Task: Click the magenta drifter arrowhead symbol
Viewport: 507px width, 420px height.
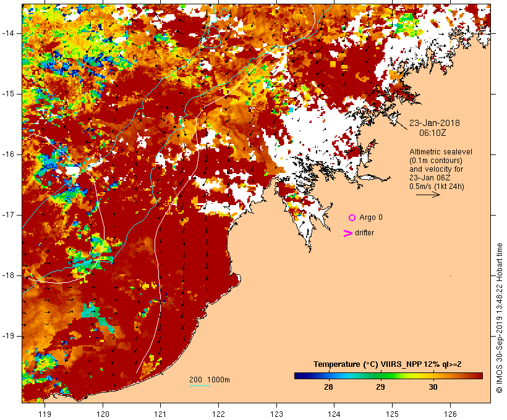Action: click(x=347, y=233)
